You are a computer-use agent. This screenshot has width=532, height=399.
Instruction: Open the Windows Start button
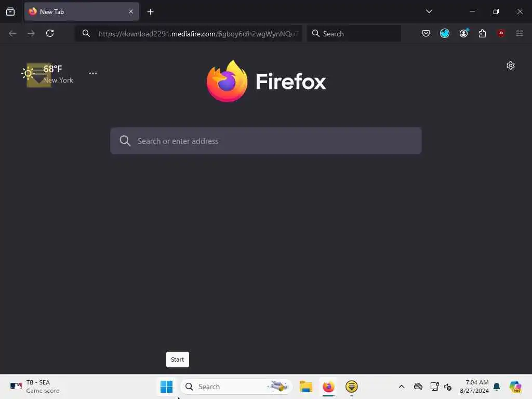(166, 387)
